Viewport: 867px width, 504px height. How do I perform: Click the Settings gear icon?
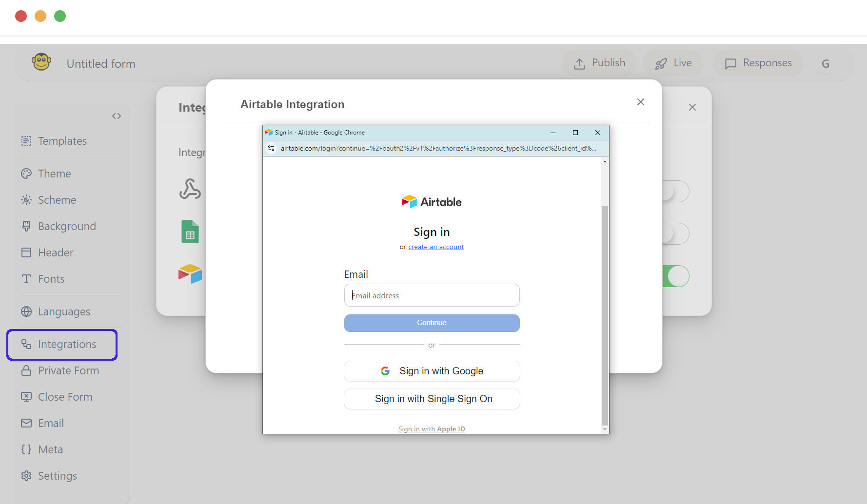pyautogui.click(x=26, y=476)
